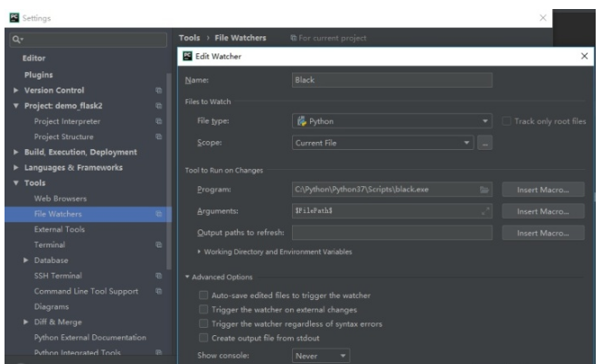Click the folder browse icon in Program field
The image size is (602, 364).
point(484,190)
